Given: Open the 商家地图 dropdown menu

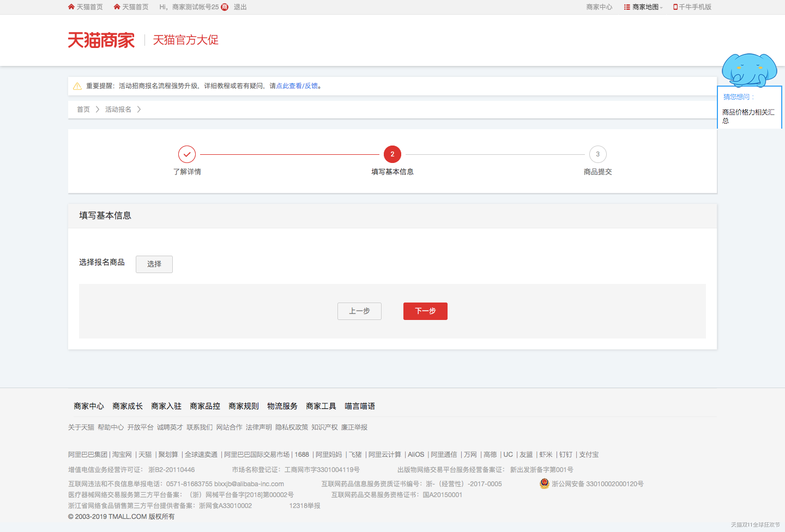Looking at the screenshot, I should [644, 7].
